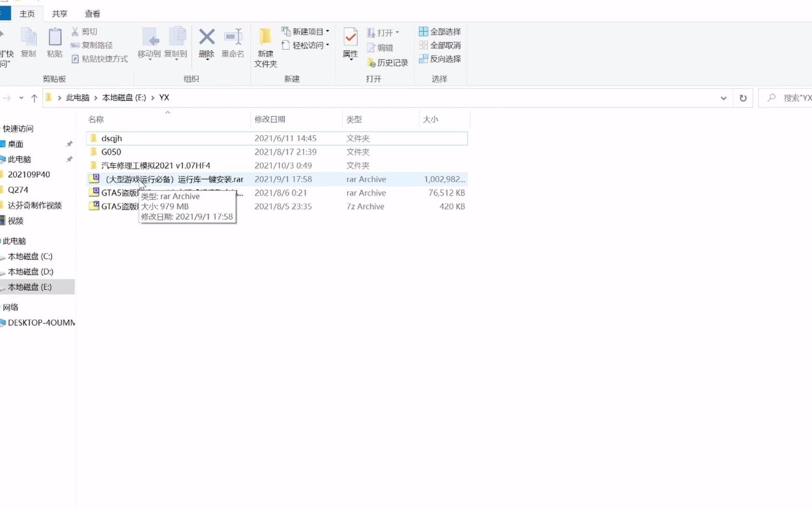Open 本地磁盘 (D:) in sidebar
This screenshot has height=508, width=812.
[x=31, y=271]
